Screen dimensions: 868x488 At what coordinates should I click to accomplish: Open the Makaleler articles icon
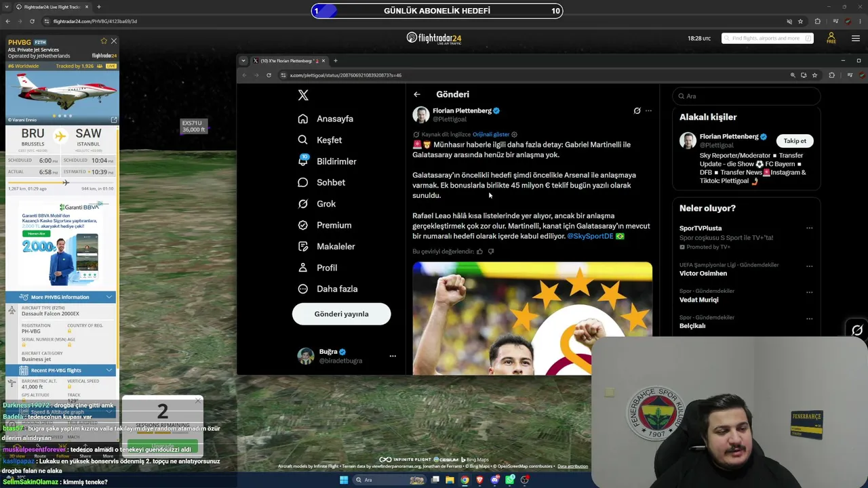point(303,246)
